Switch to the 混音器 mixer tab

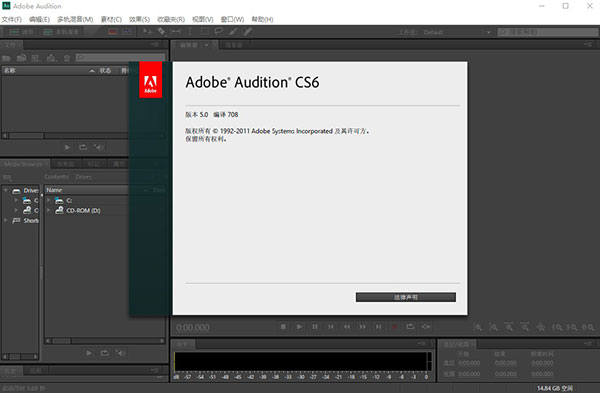click(233, 45)
